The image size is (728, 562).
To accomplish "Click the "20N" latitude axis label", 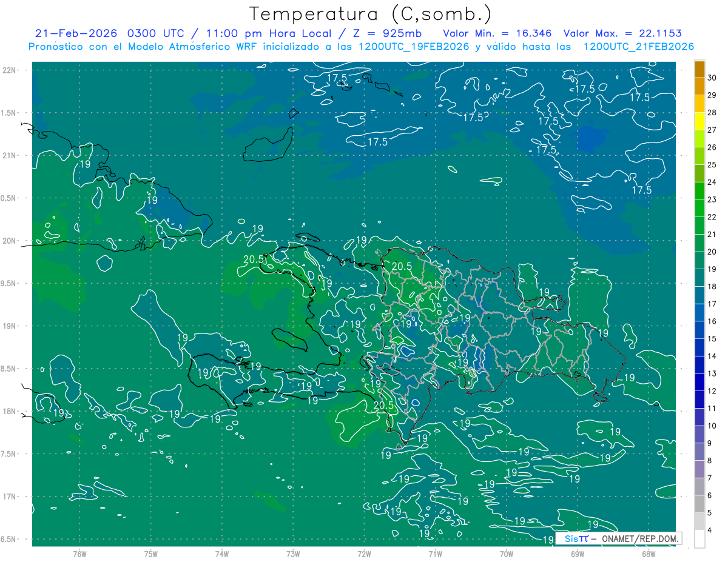I will tap(9, 241).
